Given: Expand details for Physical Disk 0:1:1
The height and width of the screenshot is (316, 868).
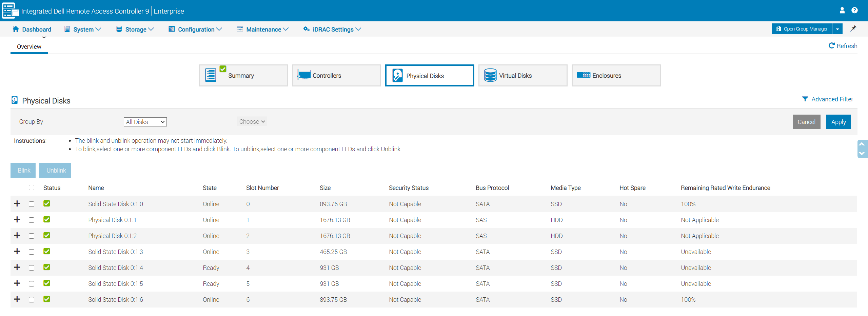Looking at the screenshot, I should click(x=17, y=219).
